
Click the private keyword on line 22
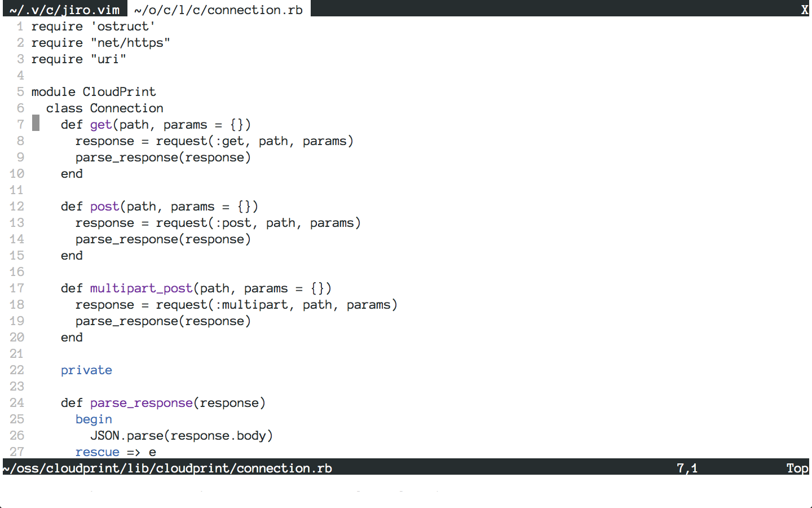[86, 370]
